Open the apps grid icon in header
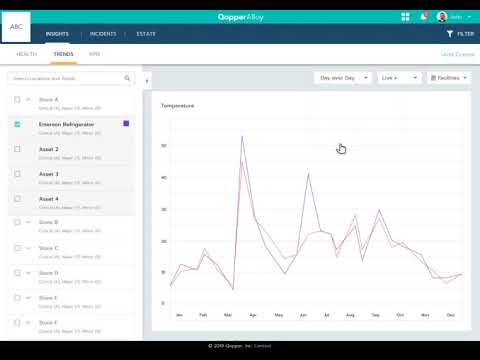Image resolution: width=480 pixels, height=360 pixels. click(405, 17)
